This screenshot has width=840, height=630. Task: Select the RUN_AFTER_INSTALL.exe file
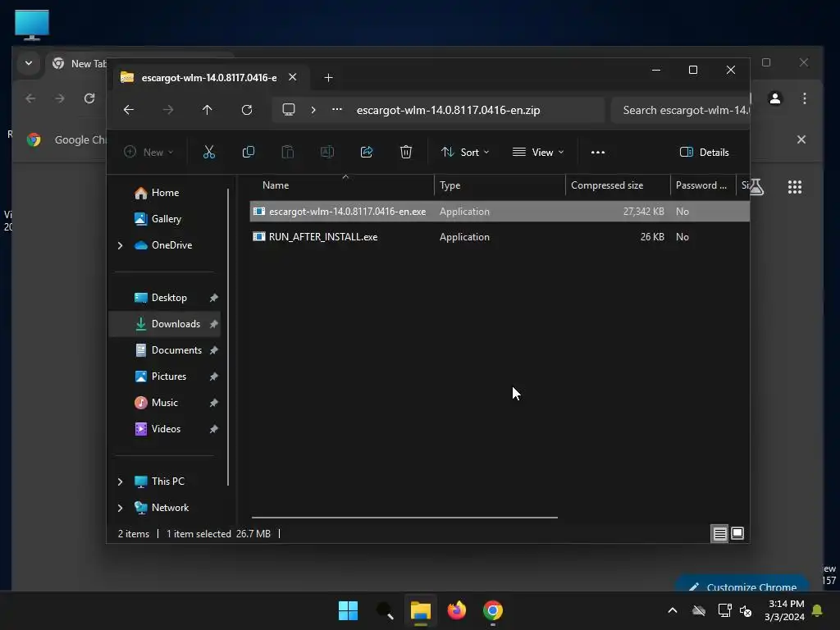point(500,237)
